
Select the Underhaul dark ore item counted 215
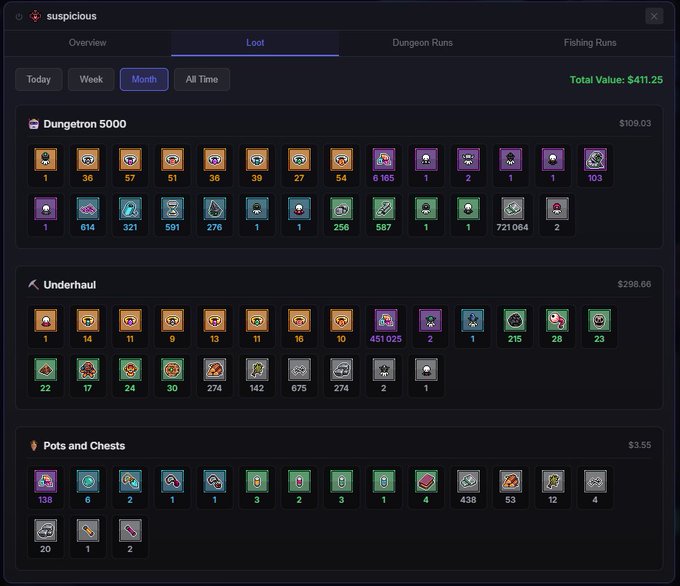pyautogui.click(x=515, y=326)
